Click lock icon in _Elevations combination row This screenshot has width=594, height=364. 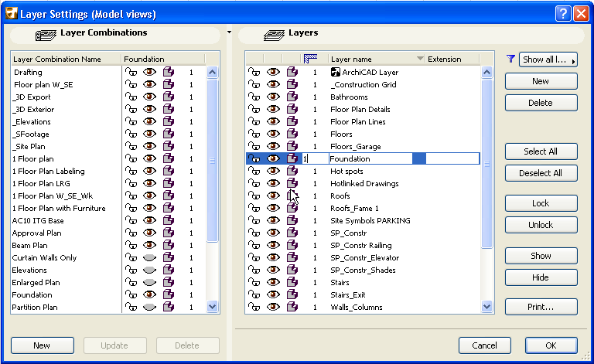tap(131, 121)
